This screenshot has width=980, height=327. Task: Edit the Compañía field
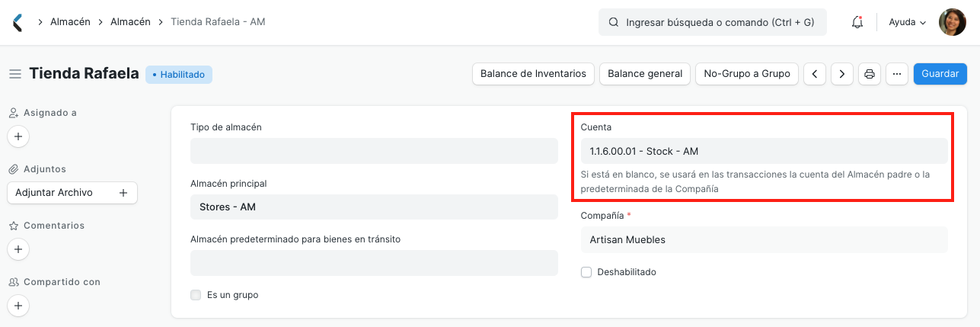[x=764, y=239]
